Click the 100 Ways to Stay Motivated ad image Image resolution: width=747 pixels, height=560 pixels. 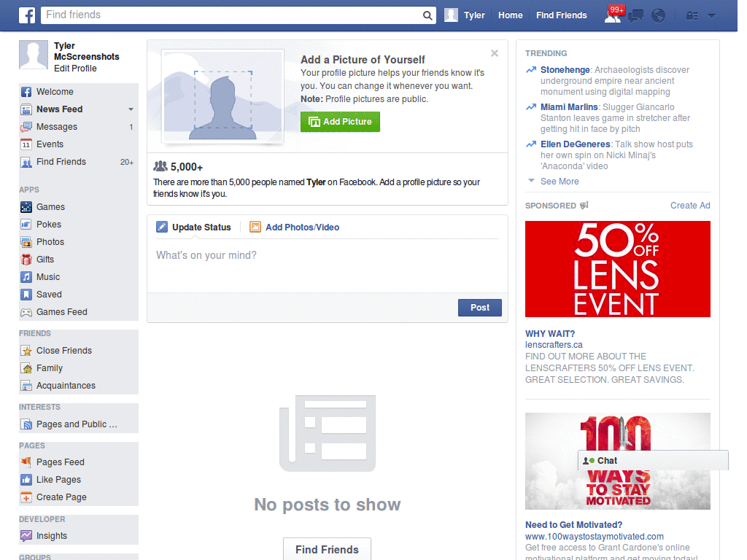tap(617, 461)
